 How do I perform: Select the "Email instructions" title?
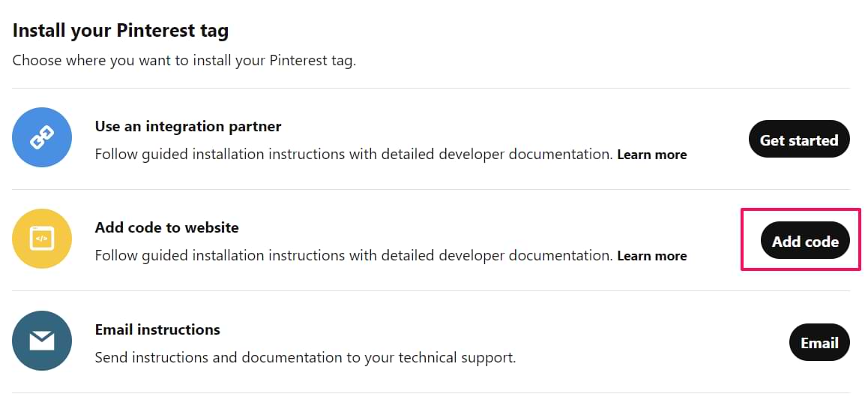point(157,329)
